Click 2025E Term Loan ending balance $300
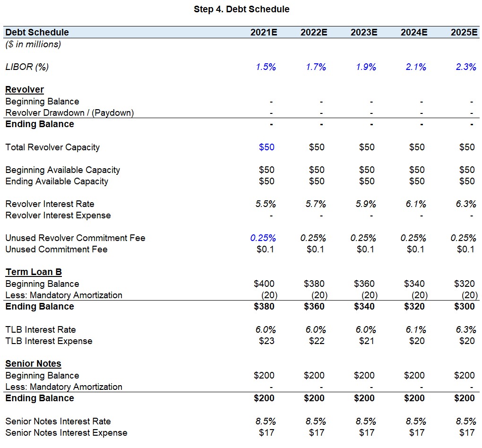 [x=465, y=306]
